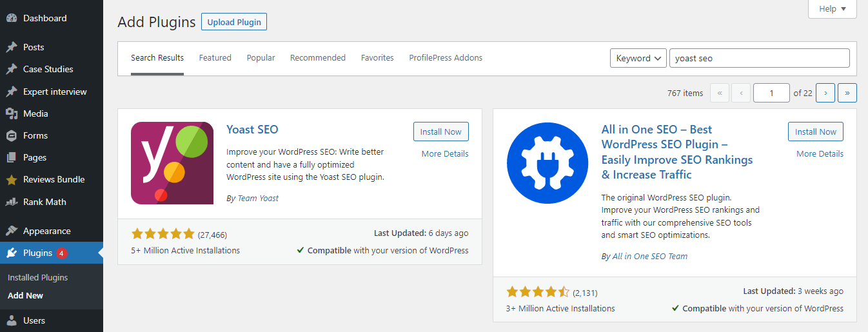868x332 pixels.
Task: Open the Team Yoast author link
Action: click(x=258, y=198)
